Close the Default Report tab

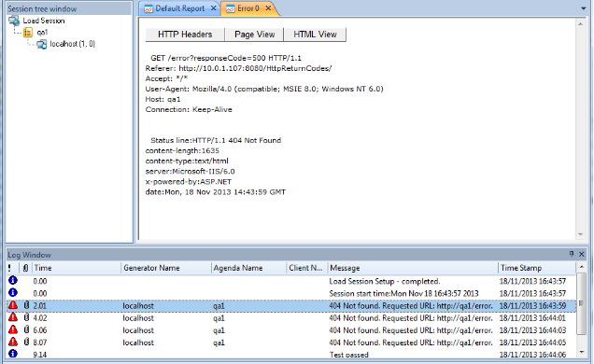[214, 8]
